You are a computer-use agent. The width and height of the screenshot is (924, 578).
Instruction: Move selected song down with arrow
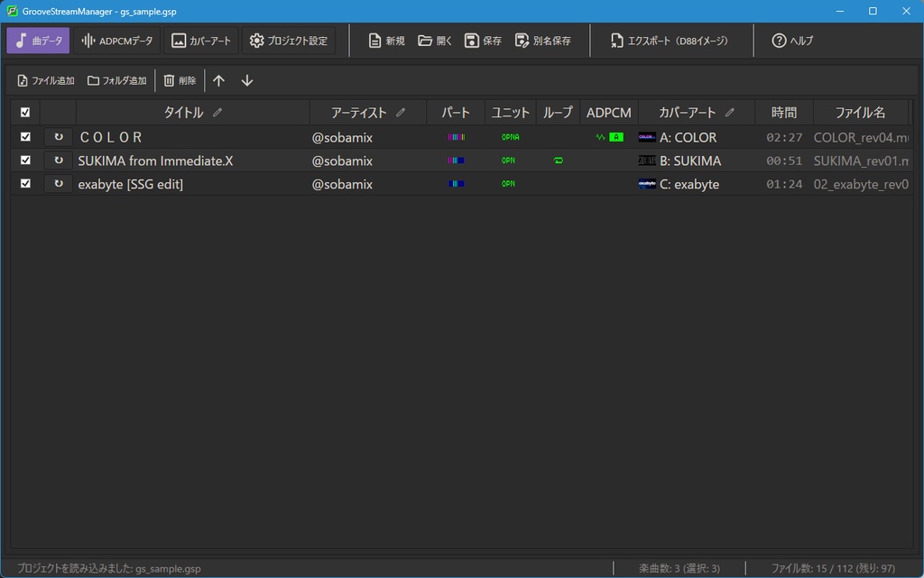coord(247,80)
